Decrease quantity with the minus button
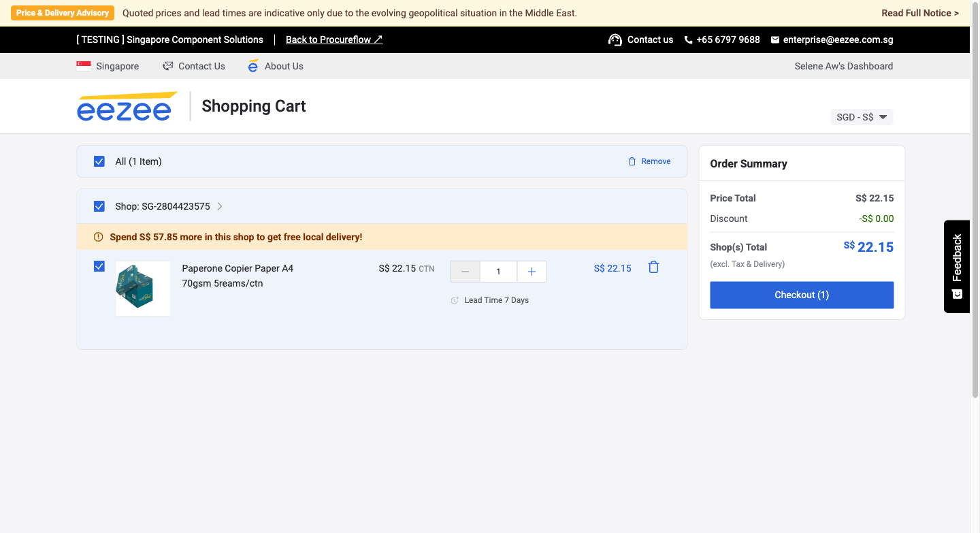This screenshot has width=980, height=533. pos(465,272)
